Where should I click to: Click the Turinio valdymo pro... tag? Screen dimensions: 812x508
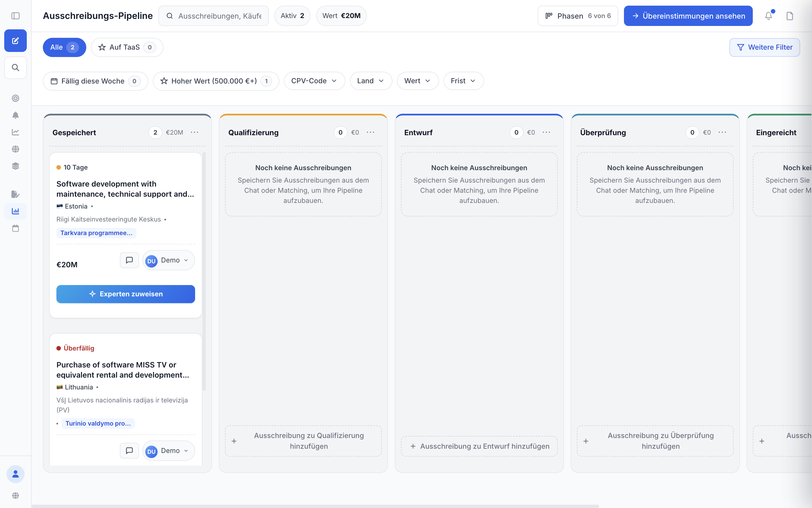[98, 423]
